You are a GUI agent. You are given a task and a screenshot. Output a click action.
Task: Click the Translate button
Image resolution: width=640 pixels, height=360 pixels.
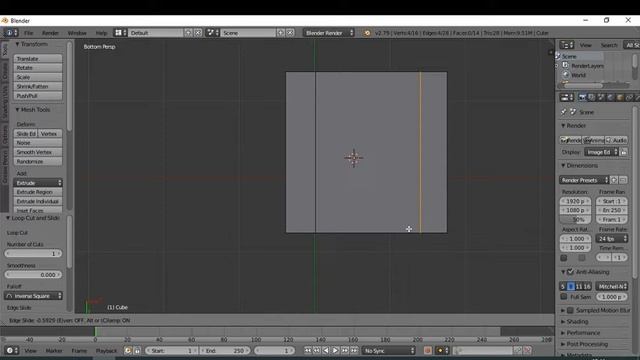[38, 59]
